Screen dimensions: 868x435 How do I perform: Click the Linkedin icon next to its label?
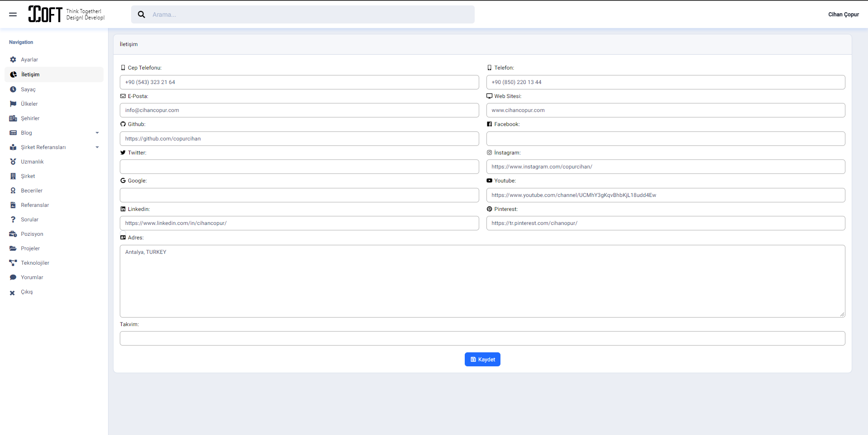click(123, 209)
